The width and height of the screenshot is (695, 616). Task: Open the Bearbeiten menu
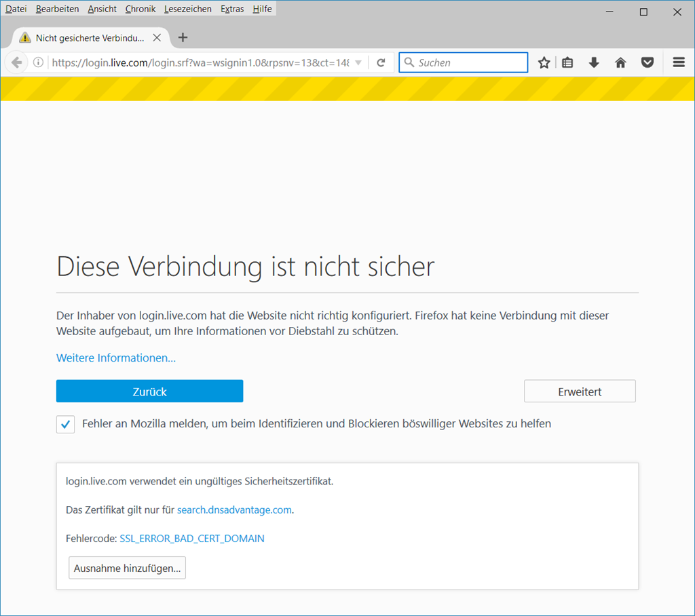pos(57,9)
